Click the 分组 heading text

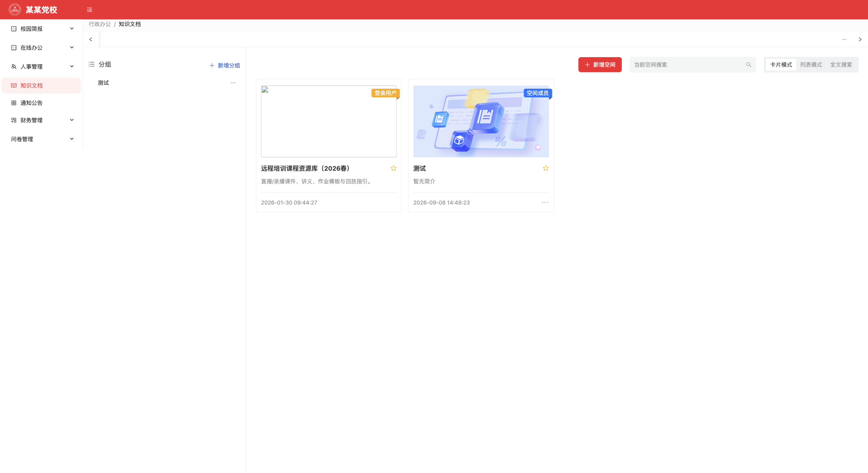coord(105,64)
